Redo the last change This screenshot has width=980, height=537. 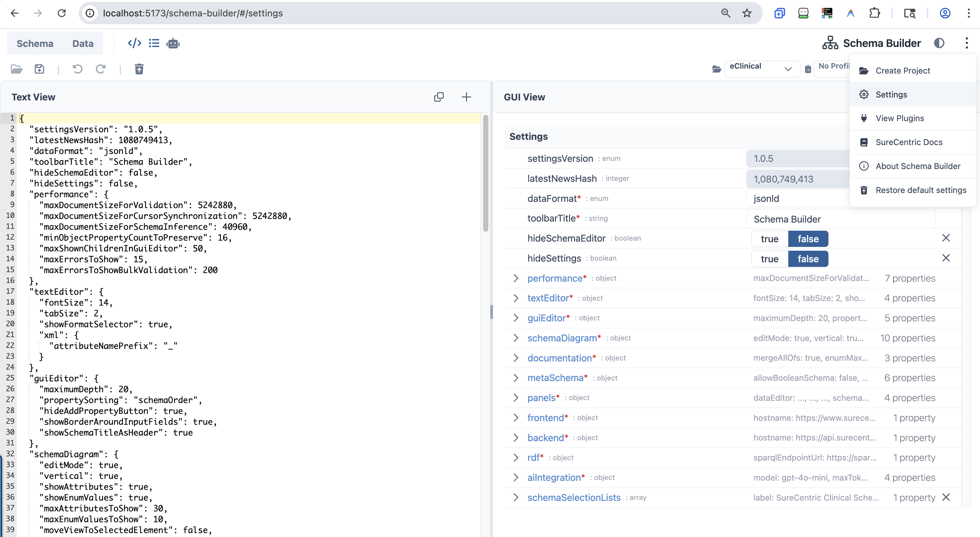[100, 69]
